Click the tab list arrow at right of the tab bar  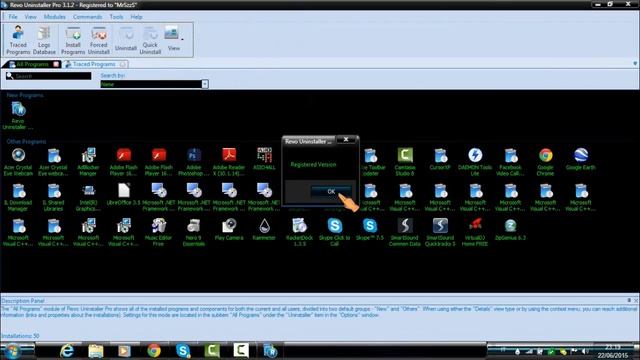[635, 64]
